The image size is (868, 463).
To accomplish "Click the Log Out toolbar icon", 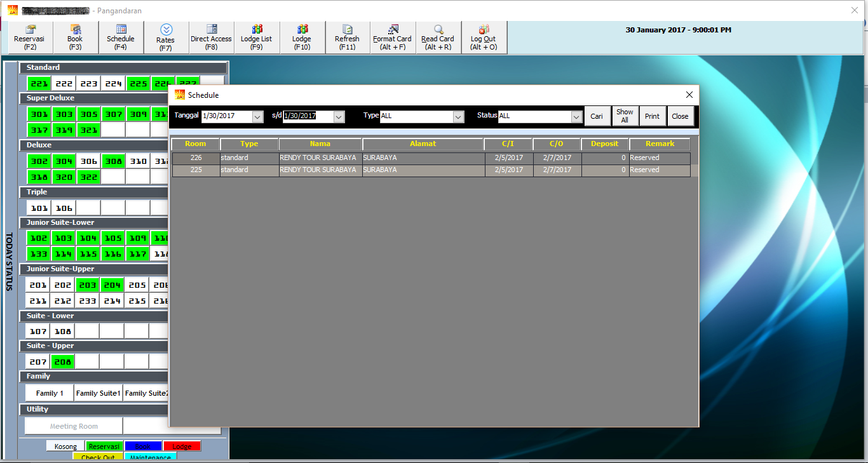I will pos(484,37).
